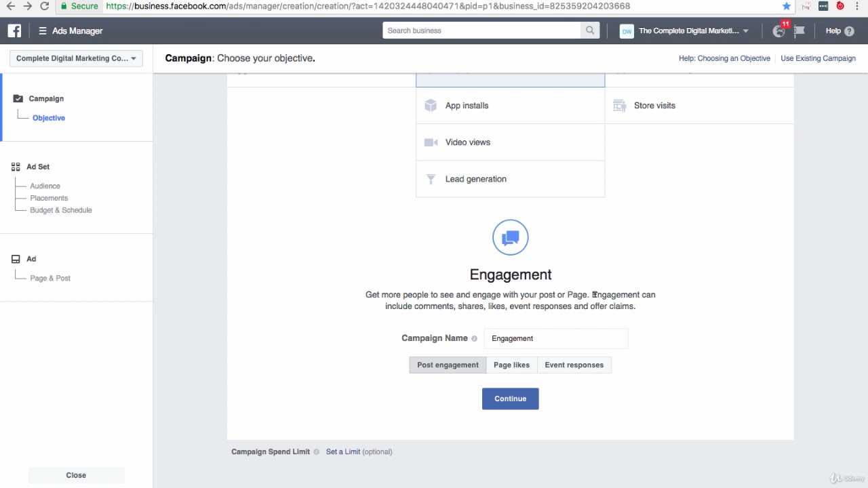Click the dark password extension icon
Image resolution: width=868 pixels, height=488 pixels.
click(823, 6)
